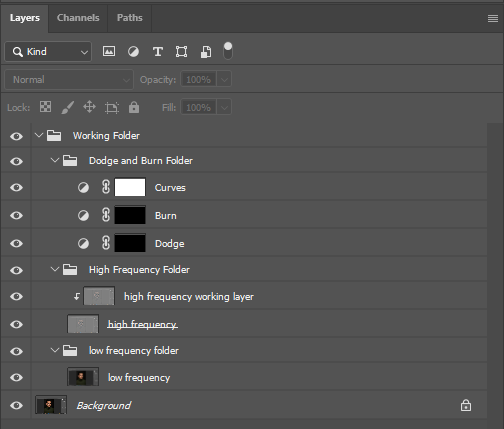Hide the Background layer
Screen dimensions: 504x429
click(16, 405)
